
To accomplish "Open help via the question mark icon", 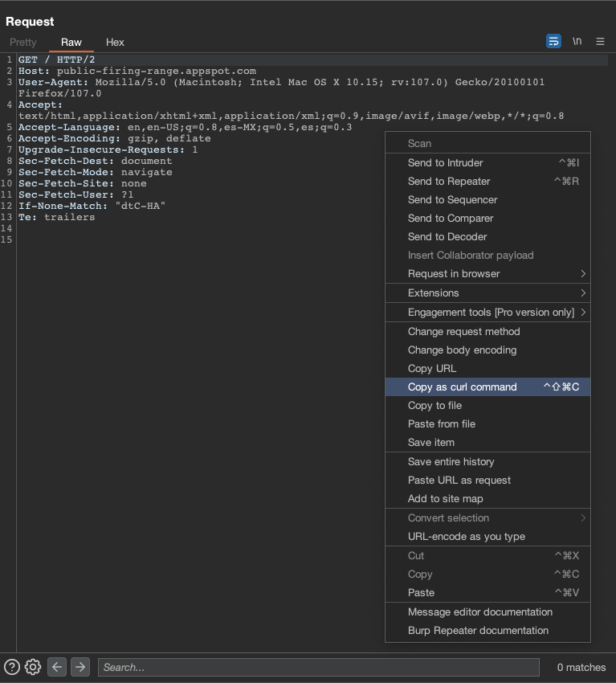I will click(12, 667).
